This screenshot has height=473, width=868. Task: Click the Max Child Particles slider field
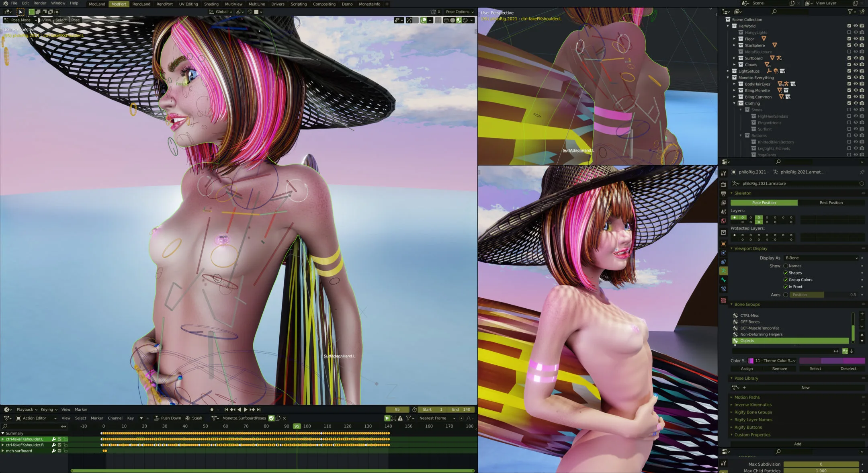click(821, 471)
